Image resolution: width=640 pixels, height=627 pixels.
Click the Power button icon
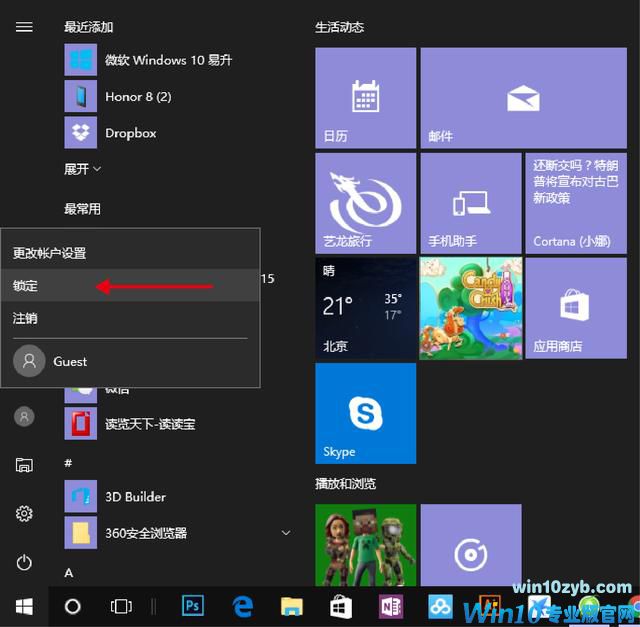24,563
